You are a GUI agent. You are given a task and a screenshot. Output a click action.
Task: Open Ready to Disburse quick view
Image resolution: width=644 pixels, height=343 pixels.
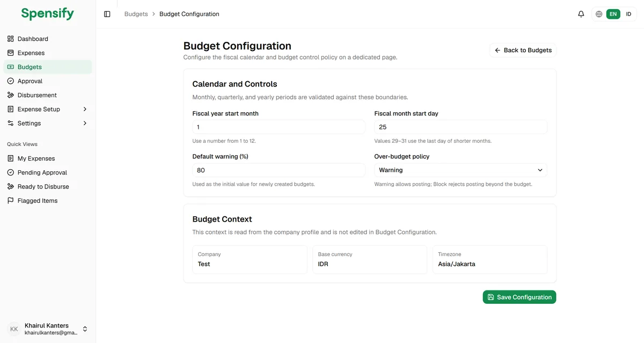(48, 186)
